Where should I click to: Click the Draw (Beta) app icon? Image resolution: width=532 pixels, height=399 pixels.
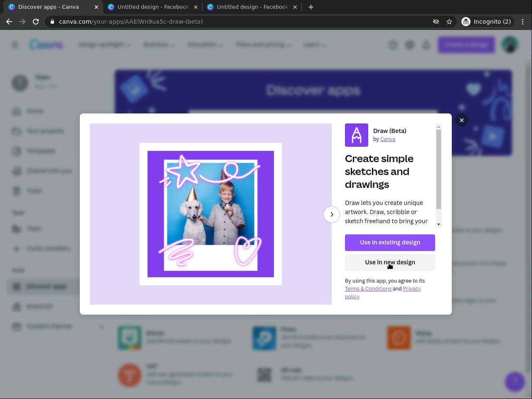coord(357,135)
